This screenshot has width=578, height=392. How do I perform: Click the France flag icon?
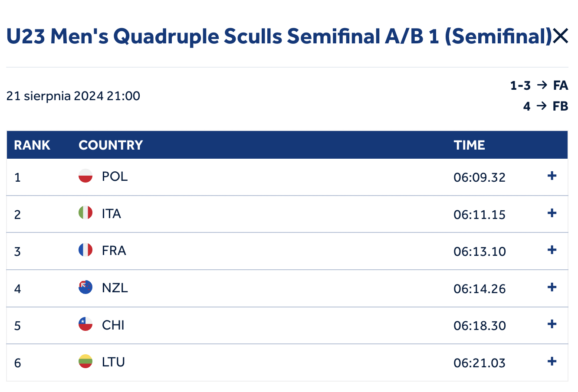click(x=85, y=250)
